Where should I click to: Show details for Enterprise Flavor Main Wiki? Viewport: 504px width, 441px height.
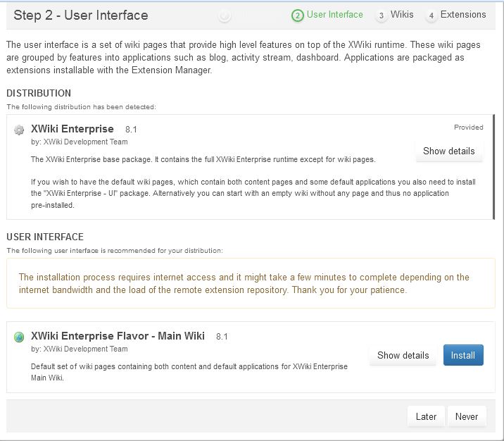click(403, 355)
